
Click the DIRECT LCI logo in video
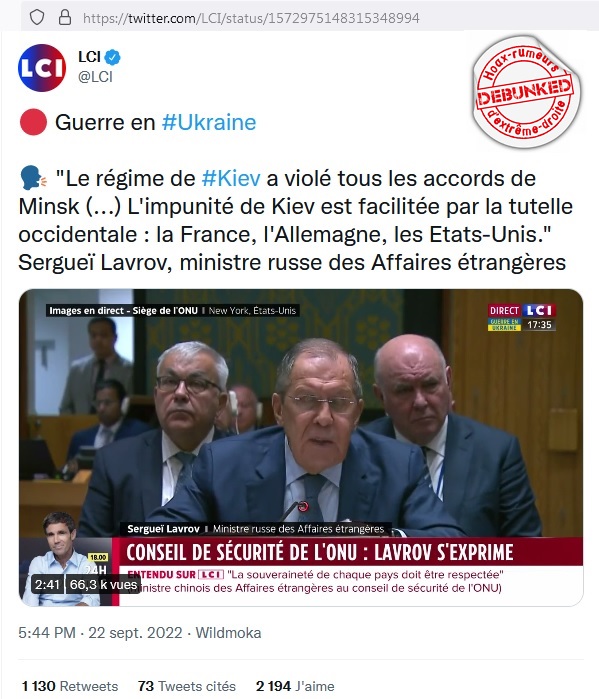(522, 310)
